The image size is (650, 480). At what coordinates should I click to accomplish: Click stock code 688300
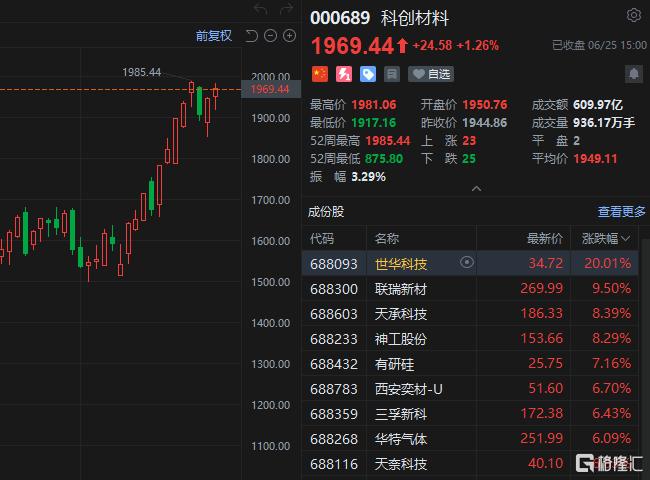pos(334,289)
